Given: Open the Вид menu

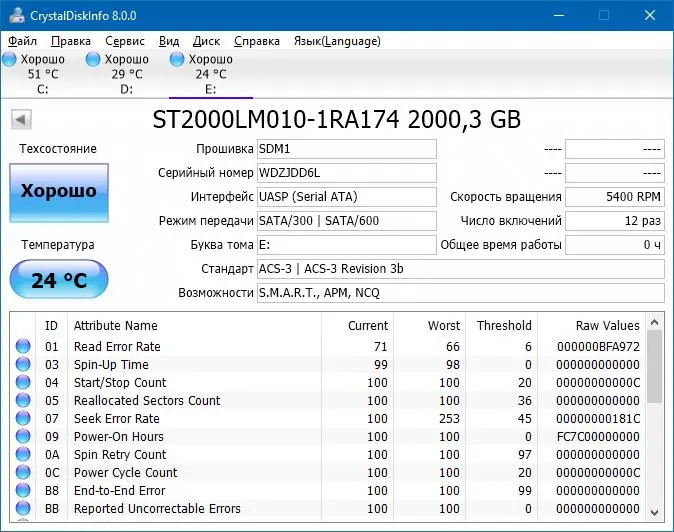Looking at the screenshot, I should coord(169,41).
